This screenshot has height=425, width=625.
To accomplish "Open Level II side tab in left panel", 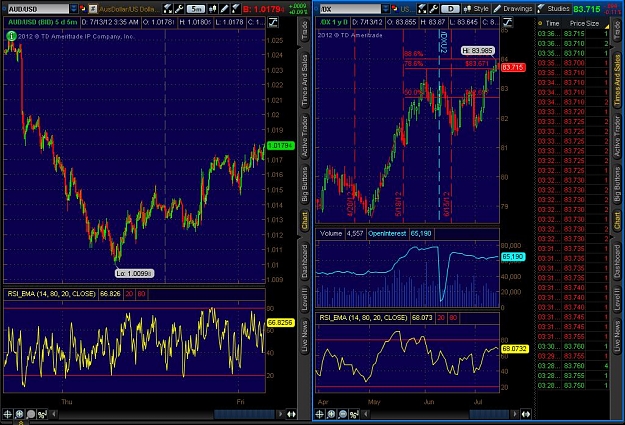I will pos(305,299).
